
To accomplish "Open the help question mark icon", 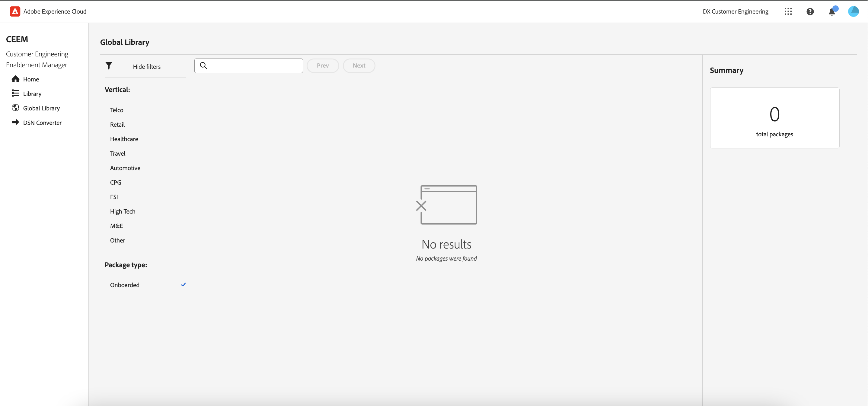I will point(810,11).
